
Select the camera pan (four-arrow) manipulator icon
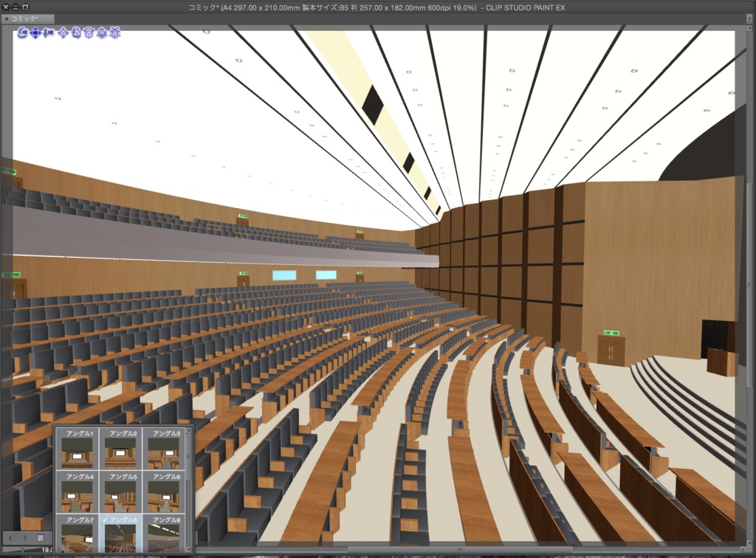pyautogui.click(x=35, y=33)
